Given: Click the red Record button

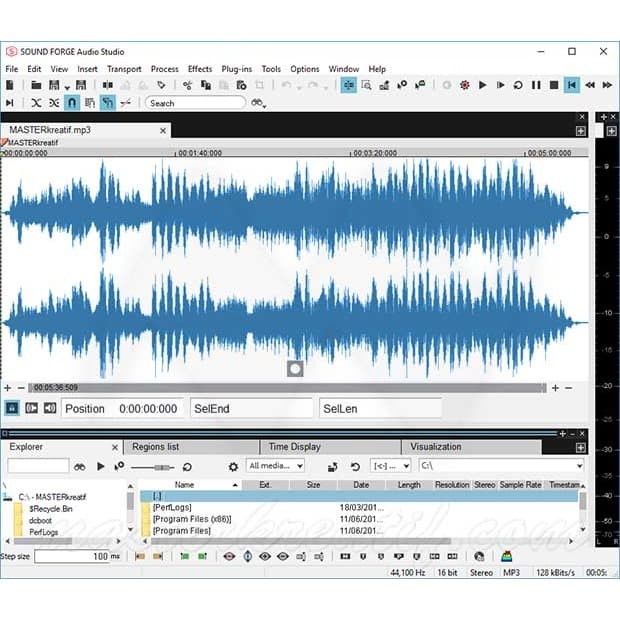Looking at the screenshot, I should point(465,85).
